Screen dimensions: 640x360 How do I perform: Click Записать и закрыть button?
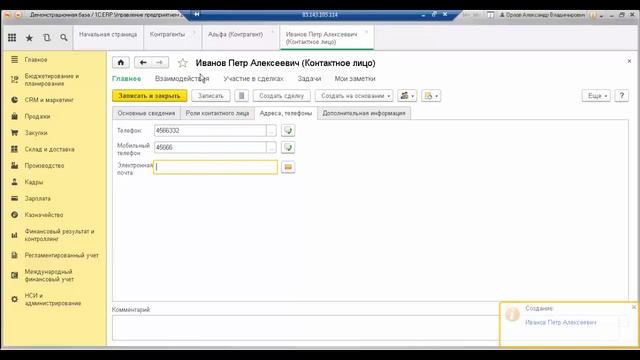(149, 96)
